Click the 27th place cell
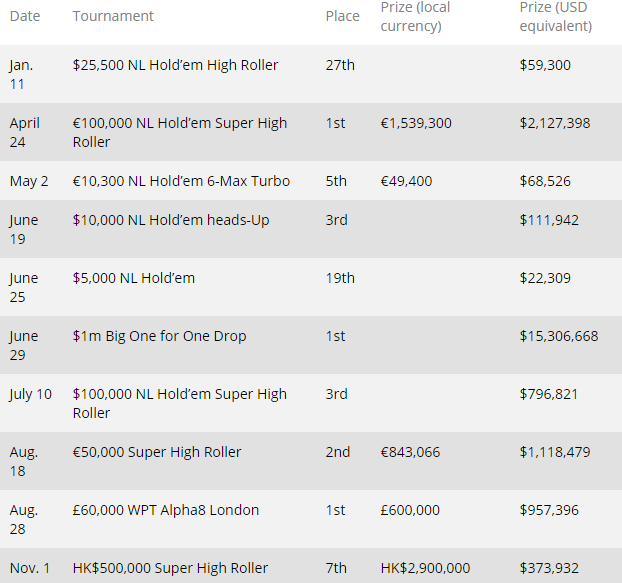 [340, 65]
